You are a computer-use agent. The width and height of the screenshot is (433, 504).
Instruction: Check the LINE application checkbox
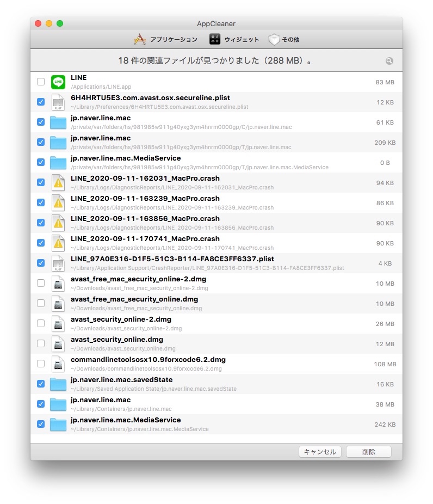41,82
